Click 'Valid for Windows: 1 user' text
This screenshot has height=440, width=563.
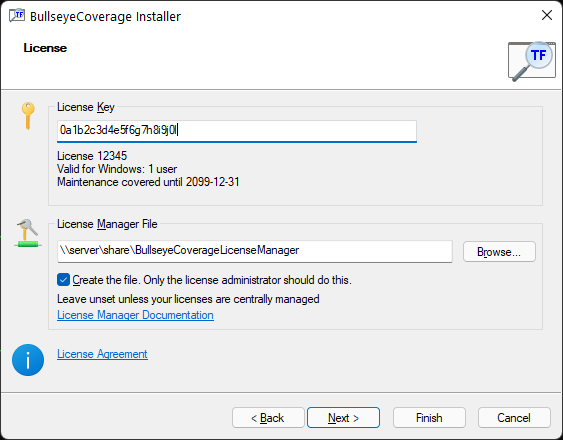click(117, 169)
